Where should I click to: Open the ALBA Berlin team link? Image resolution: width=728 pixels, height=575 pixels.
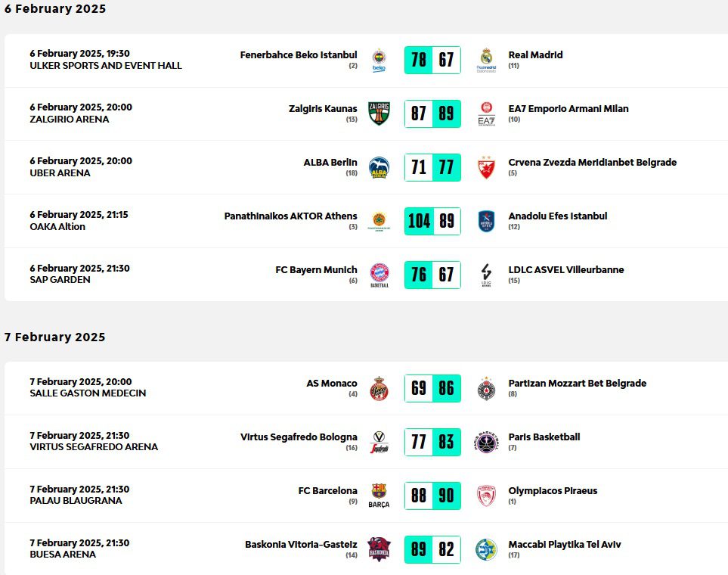tap(330, 163)
